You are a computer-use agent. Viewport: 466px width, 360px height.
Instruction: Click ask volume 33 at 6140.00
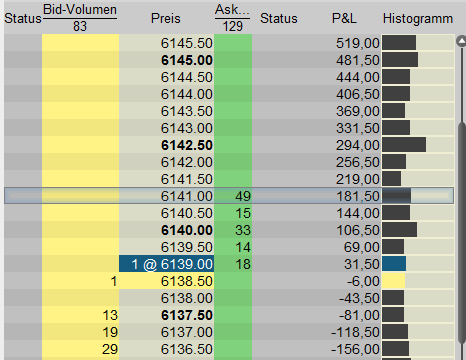243,230
